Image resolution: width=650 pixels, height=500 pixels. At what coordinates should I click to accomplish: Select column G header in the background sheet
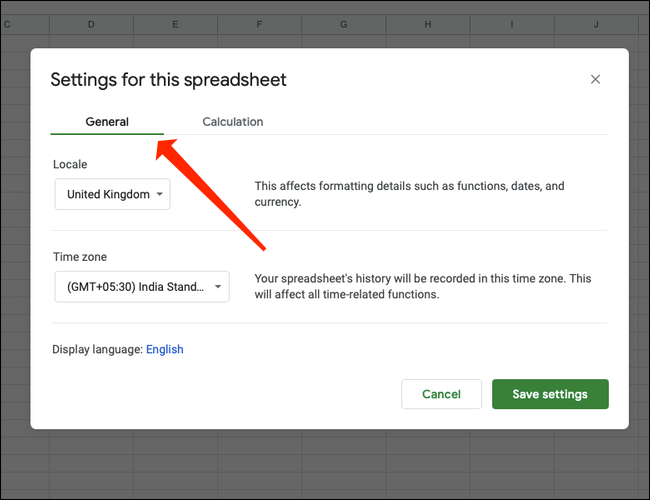click(x=343, y=23)
